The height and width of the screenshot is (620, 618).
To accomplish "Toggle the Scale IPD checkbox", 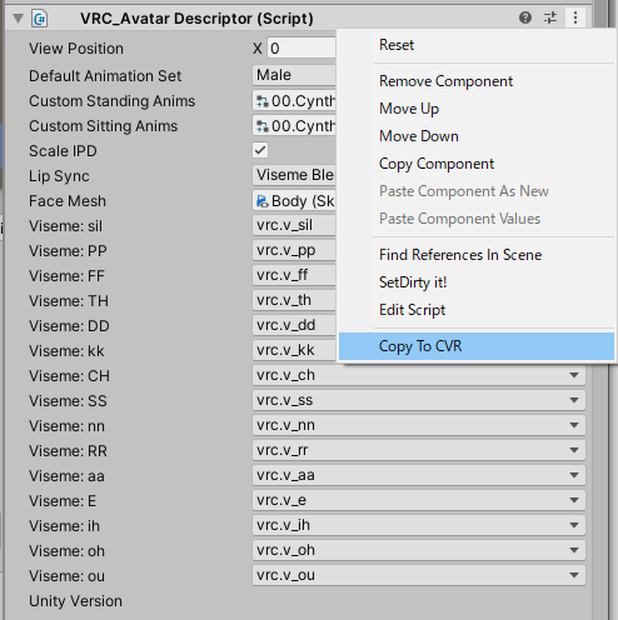I will (260, 150).
